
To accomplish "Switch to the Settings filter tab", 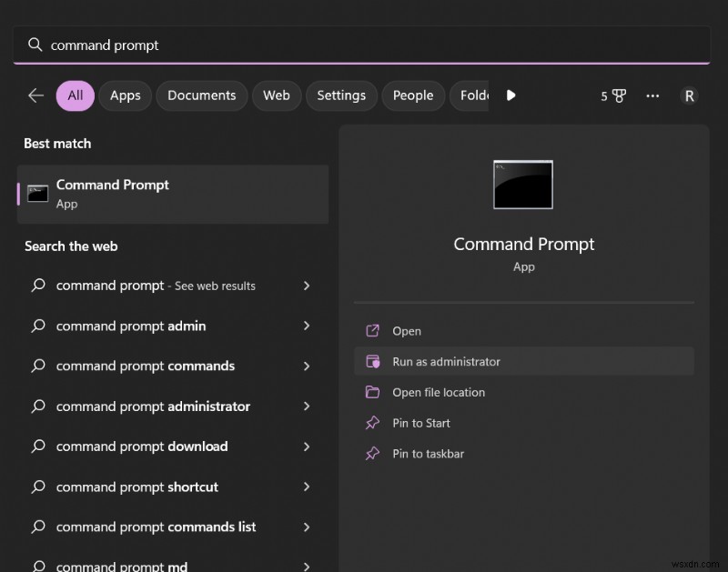I will (341, 95).
